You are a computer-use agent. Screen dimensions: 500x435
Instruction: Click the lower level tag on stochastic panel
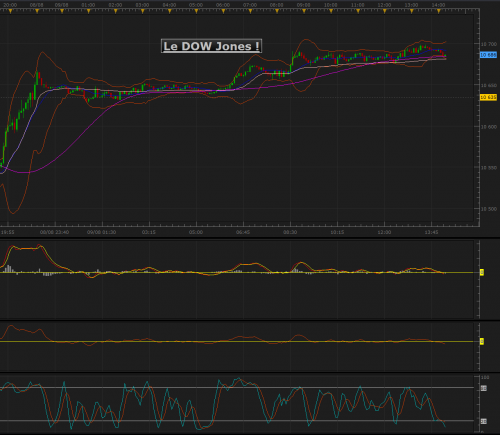484,421
